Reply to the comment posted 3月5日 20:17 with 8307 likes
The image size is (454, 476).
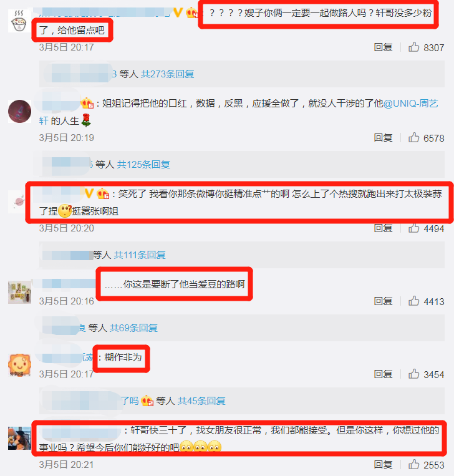(383, 47)
